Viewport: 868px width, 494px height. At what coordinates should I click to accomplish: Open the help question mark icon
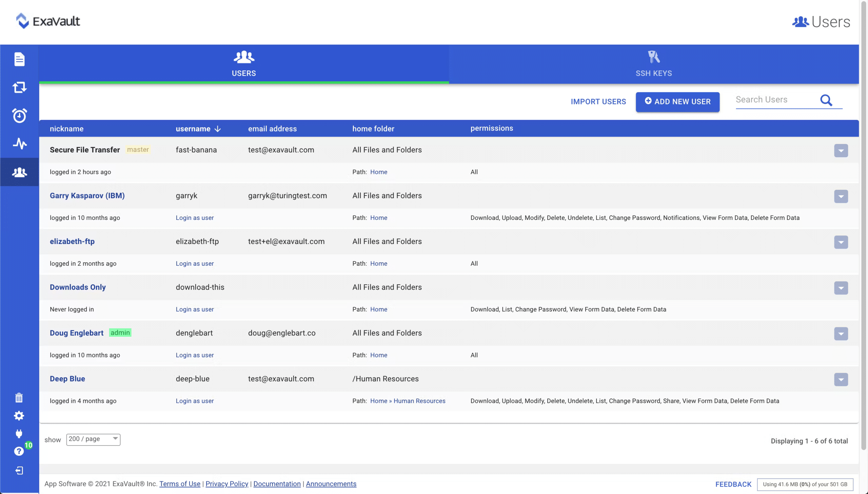click(19, 451)
